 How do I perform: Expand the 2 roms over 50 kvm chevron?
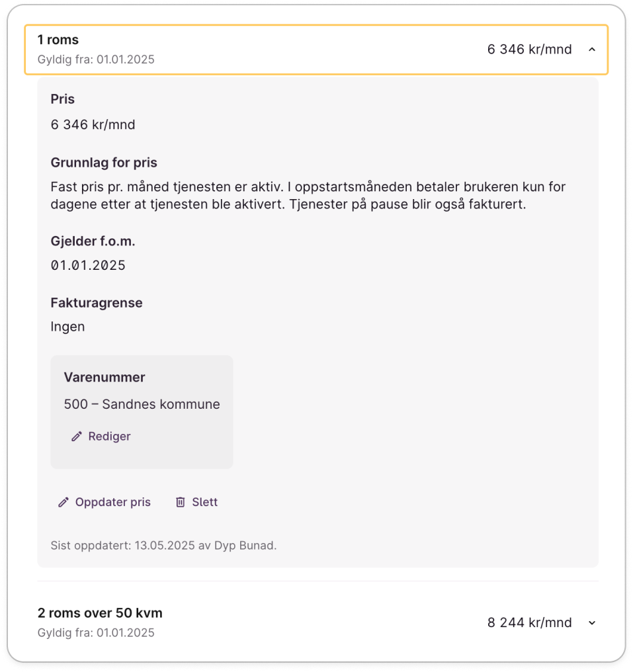tap(592, 622)
